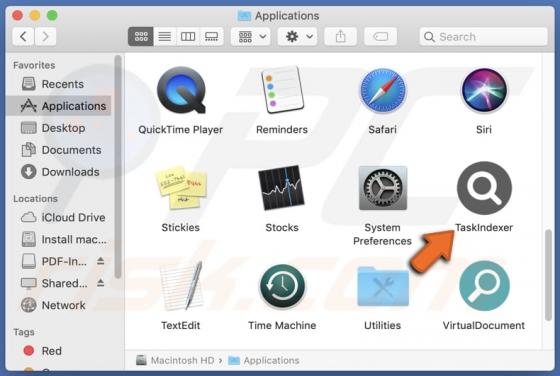Image resolution: width=560 pixels, height=376 pixels.
Task: Select the Siri app icon
Action: click(484, 91)
